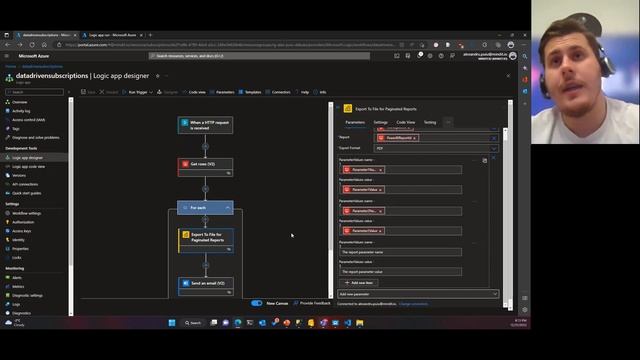Click the Azure global search bar
The image size is (640, 360).
tap(260, 56)
